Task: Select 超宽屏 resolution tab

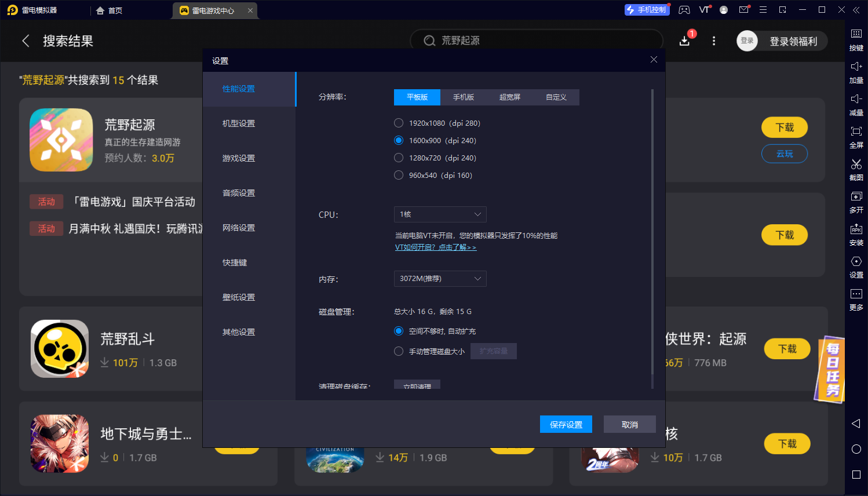Action: click(510, 97)
